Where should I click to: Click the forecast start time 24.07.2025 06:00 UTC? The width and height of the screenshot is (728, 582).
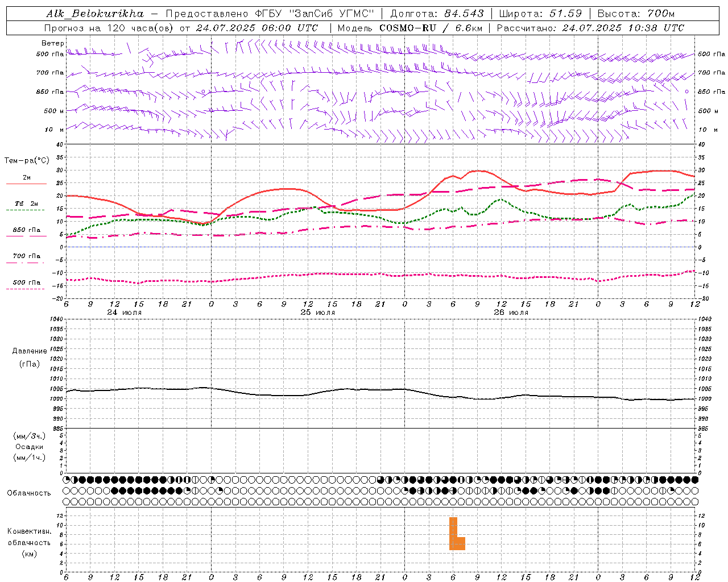click(257, 27)
